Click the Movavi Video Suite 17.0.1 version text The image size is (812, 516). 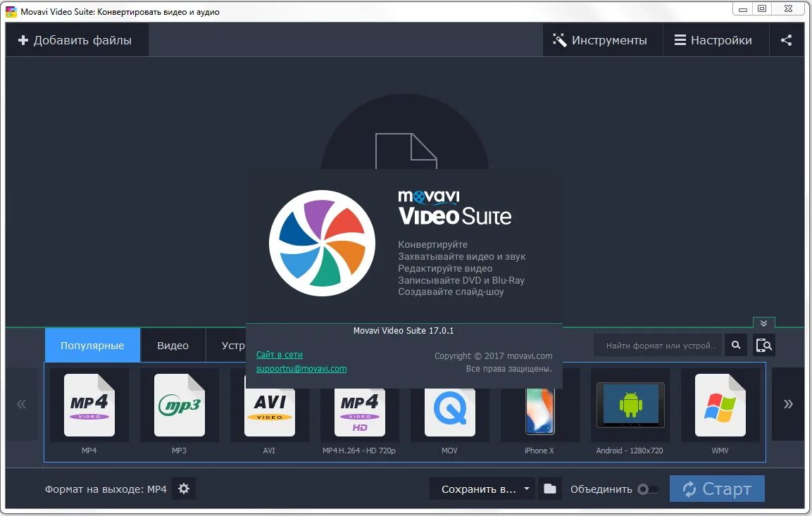tap(404, 330)
